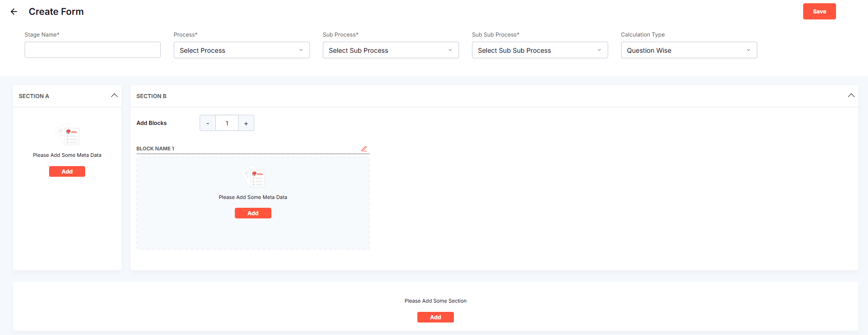Click the Section B header title
The width and height of the screenshot is (868, 335).
click(x=151, y=96)
